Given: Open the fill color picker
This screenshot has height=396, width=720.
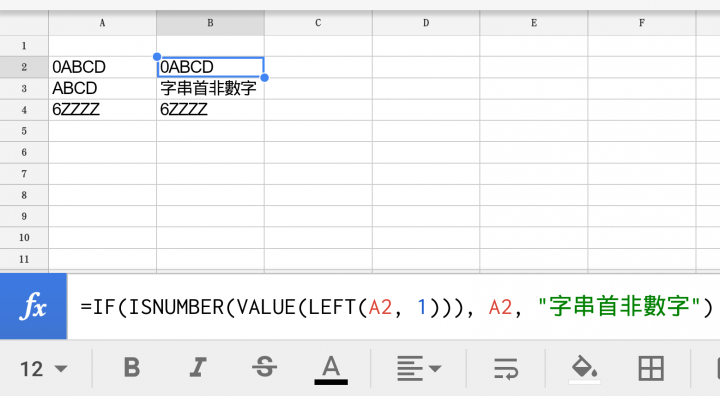Looking at the screenshot, I should (x=584, y=369).
